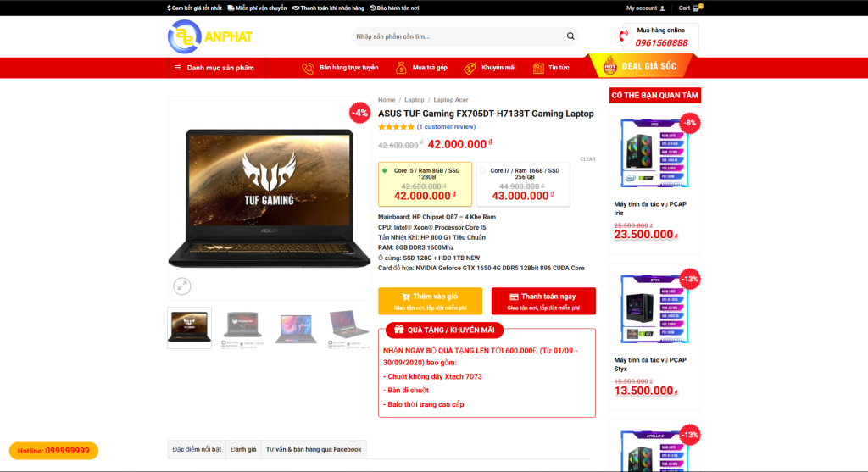The image size is (868, 472).
Task: Select the second product thumbnail image
Action: (x=242, y=328)
